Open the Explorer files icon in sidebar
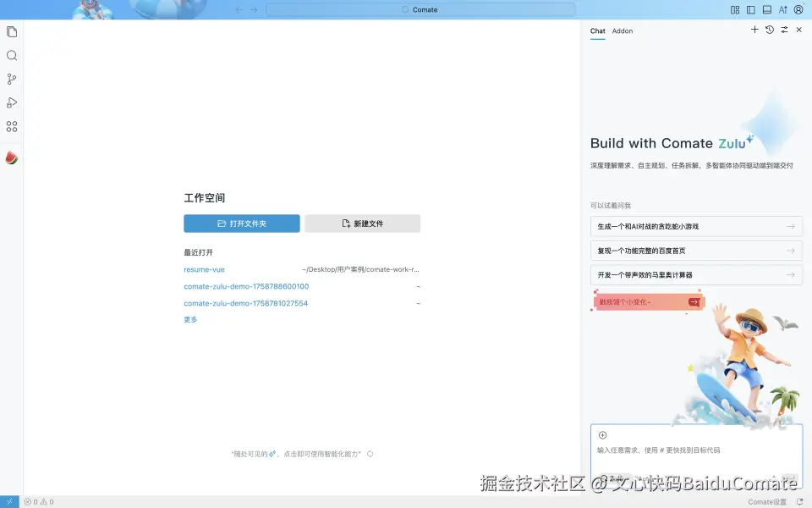 click(x=11, y=31)
